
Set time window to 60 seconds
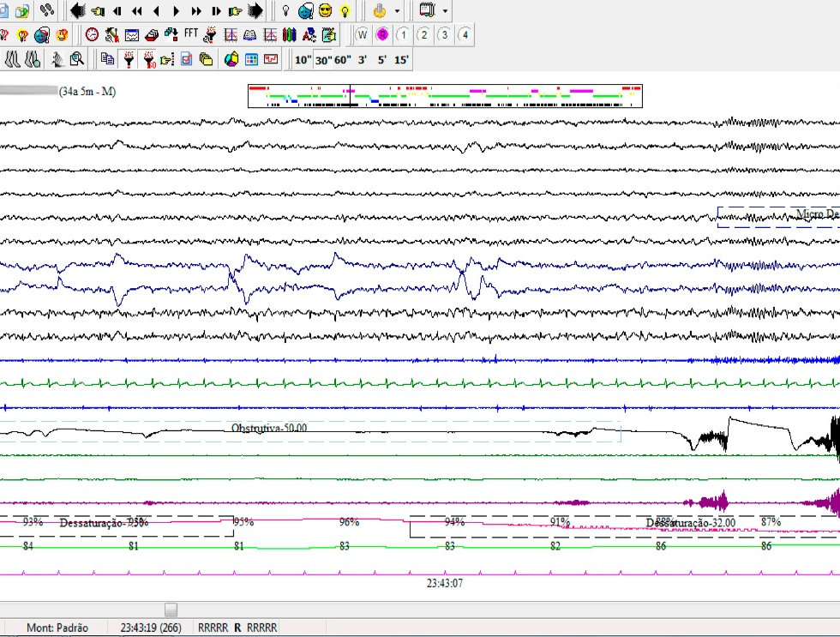coord(343,59)
